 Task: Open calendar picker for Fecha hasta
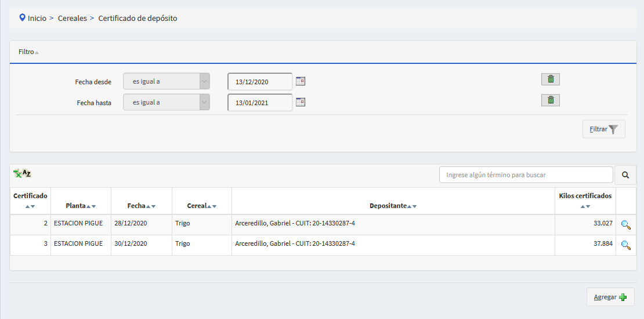tap(301, 102)
